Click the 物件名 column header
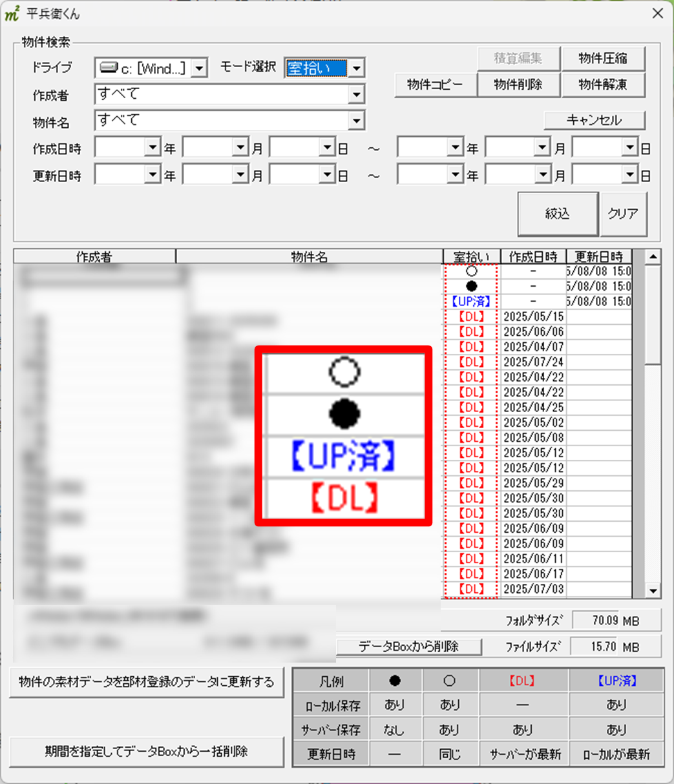Screen dimensions: 674x784 click(x=309, y=256)
